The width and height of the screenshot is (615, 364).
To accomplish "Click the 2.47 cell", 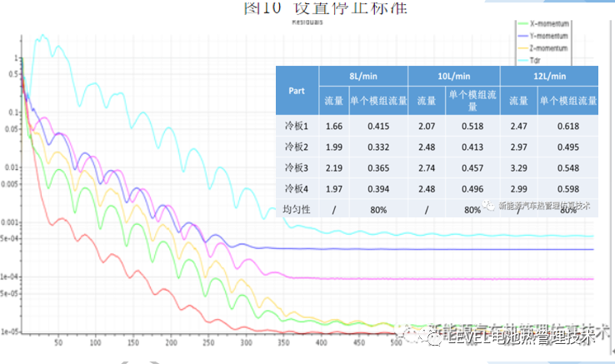I will [x=518, y=126].
